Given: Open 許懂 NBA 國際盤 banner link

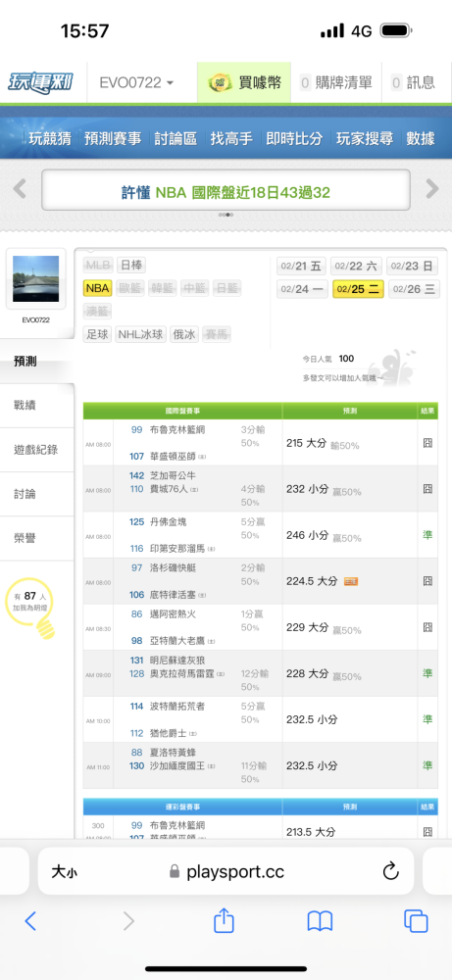Looking at the screenshot, I should click(x=226, y=192).
